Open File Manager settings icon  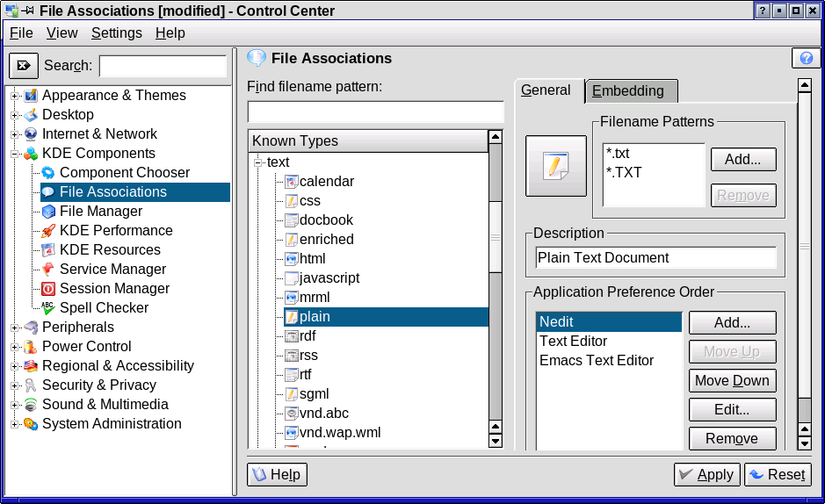48,212
